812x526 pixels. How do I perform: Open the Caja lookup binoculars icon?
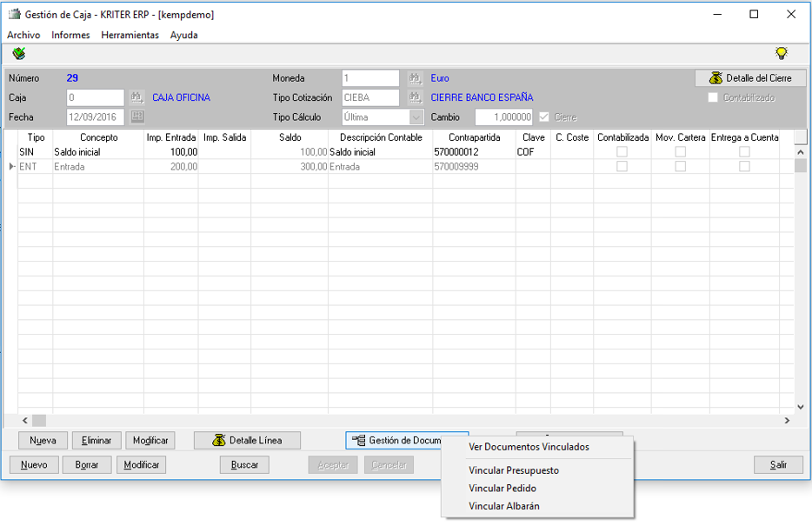pos(136,97)
